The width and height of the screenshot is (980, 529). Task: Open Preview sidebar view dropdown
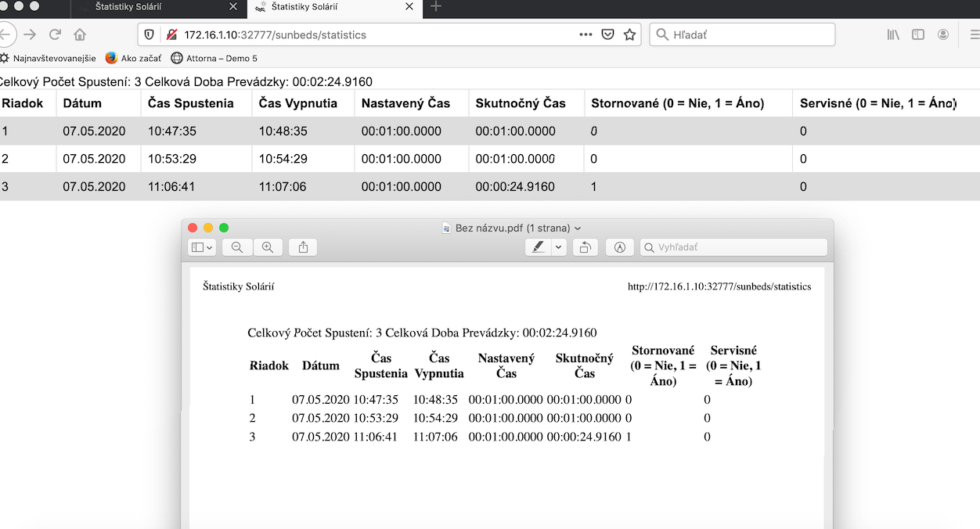(202, 247)
